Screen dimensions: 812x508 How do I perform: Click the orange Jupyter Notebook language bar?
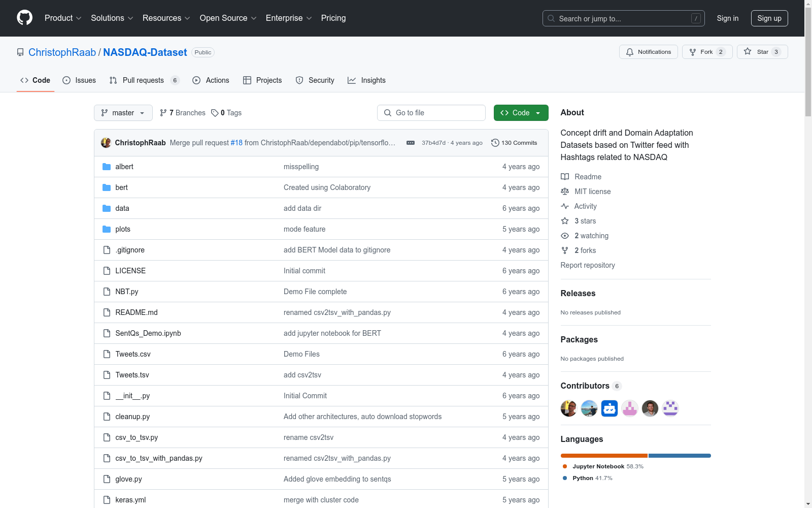coord(604,456)
